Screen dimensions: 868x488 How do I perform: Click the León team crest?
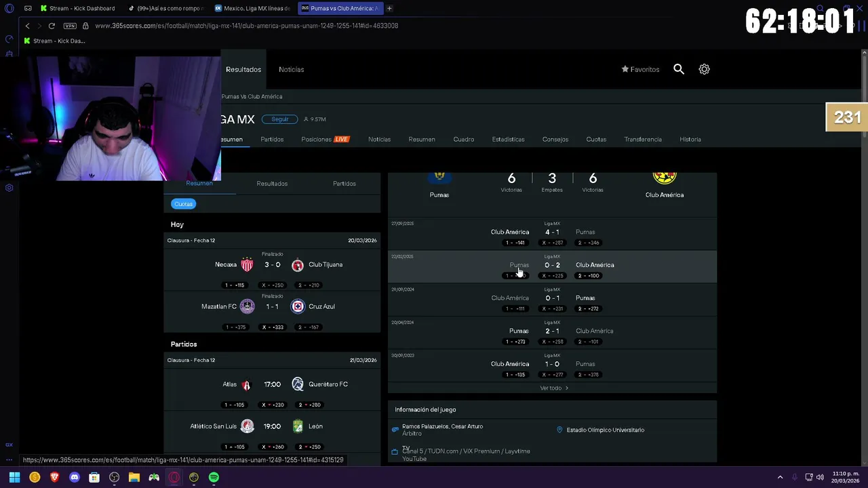(x=298, y=426)
